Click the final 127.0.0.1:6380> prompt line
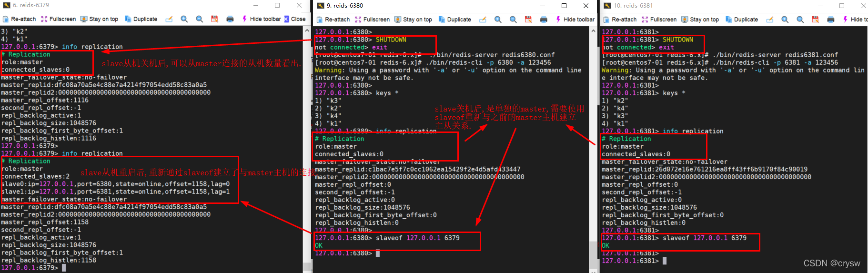The image size is (868, 273). tap(347, 253)
